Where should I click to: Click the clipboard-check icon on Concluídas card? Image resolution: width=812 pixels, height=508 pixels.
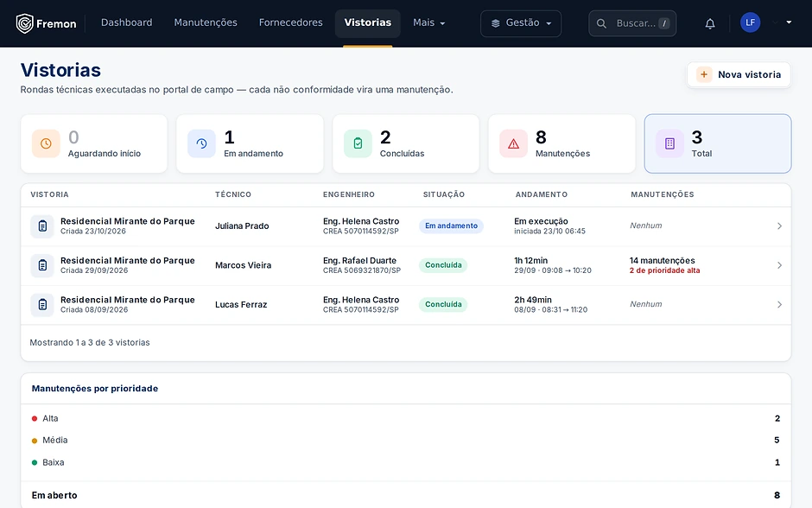tap(358, 143)
